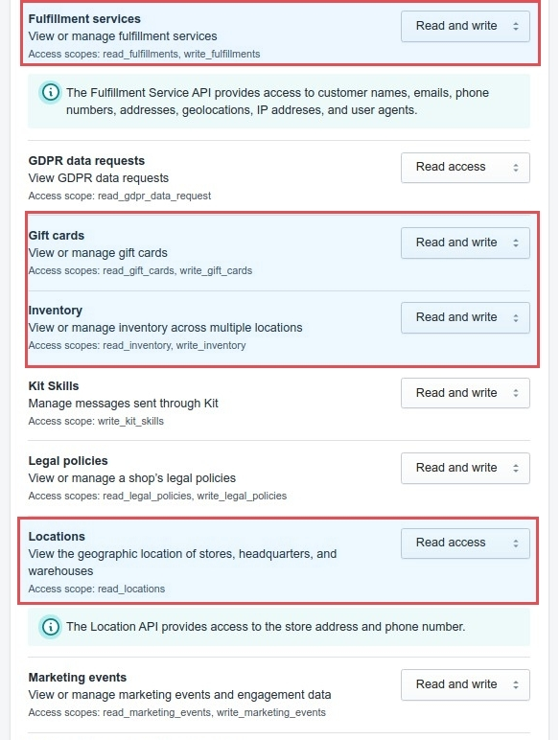The width and height of the screenshot is (560, 740).
Task: Click the Fulfillment Service API info icon
Action: [50, 92]
